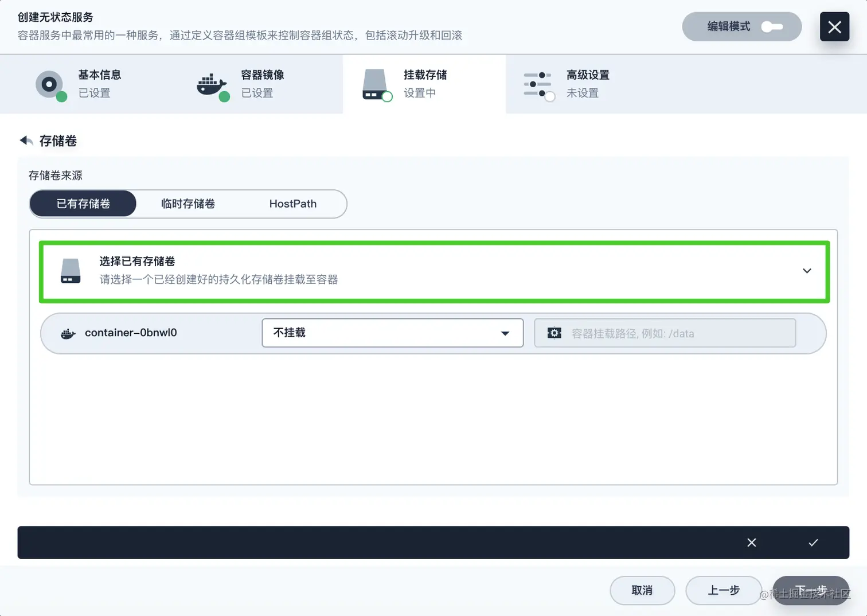Close the create service dialog
The height and width of the screenshot is (616, 867).
coord(834,26)
